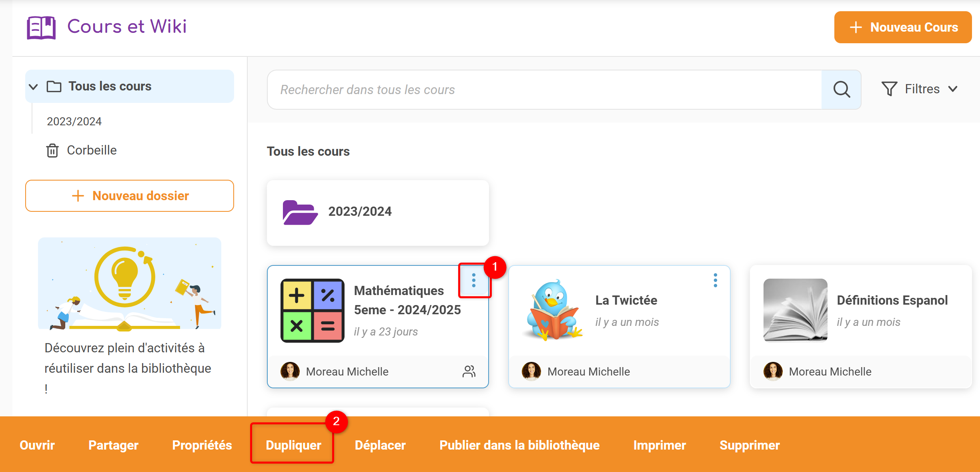Select Publier dans la bibliothèque action
This screenshot has width=980, height=472.
[519, 445]
